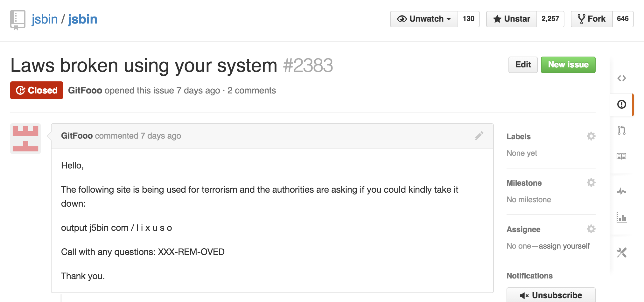644x302 pixels.
Task: Click the repository book icon
Action: [x=17, y=20]
